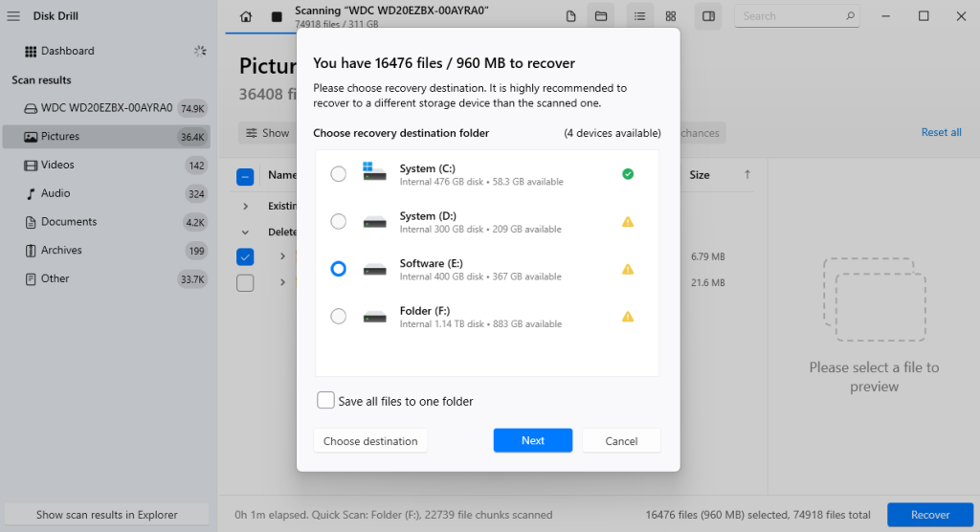Open the hamburger menu icon
This screenshot has height=532, width=980.
13,16
